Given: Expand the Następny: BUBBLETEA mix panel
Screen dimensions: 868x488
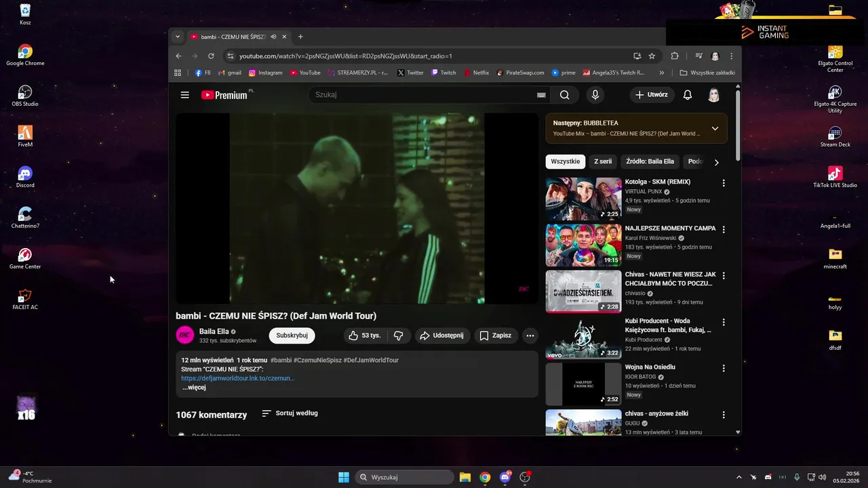Looking at the screenshot, I should (715, 128).
